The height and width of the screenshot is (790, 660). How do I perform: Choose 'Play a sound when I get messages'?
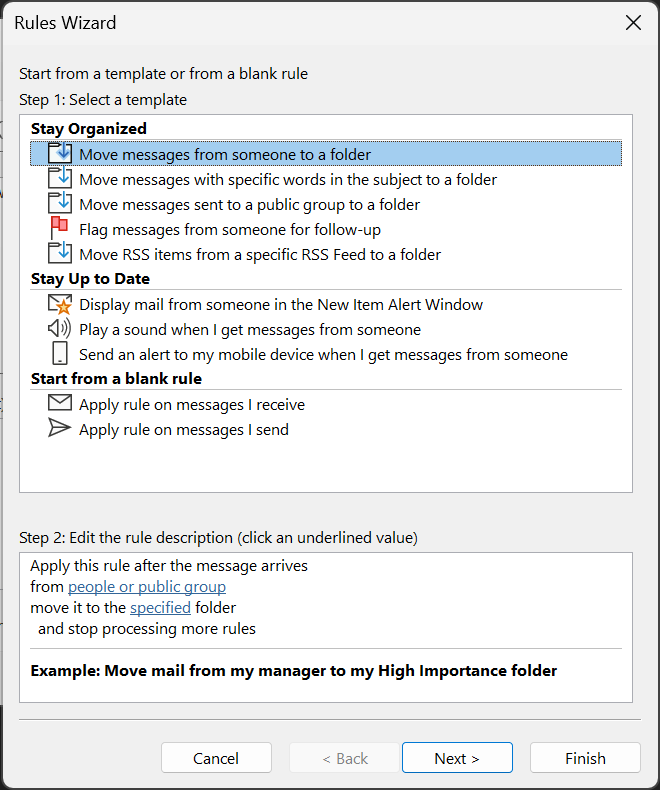pyautogui.click(x=250, y=330)
